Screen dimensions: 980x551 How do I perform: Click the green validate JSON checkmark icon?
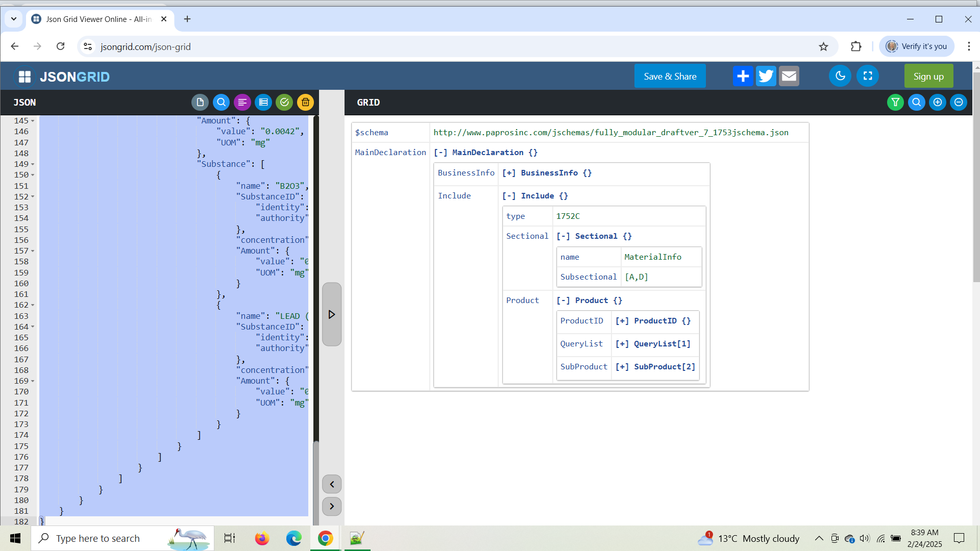284,103
